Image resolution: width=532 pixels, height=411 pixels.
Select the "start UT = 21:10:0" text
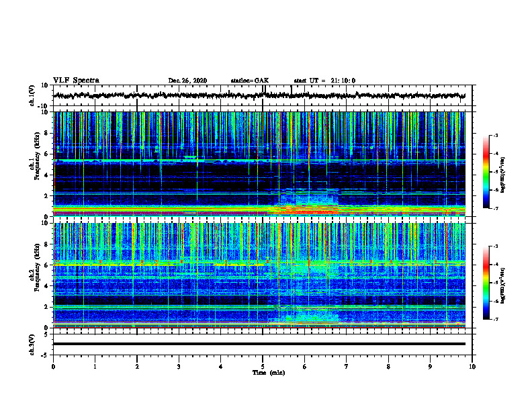324,81
